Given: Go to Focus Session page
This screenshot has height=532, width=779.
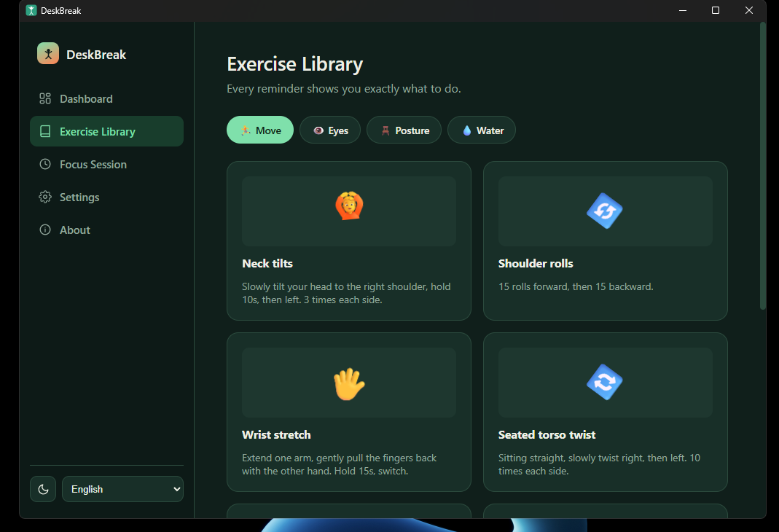Looking at the screenshot, I should 107,164.
